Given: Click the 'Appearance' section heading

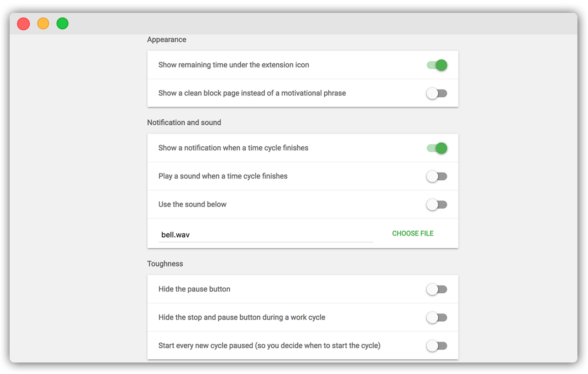Looking at the screenshot, I should pyautogui.click(x=166, y=40).
